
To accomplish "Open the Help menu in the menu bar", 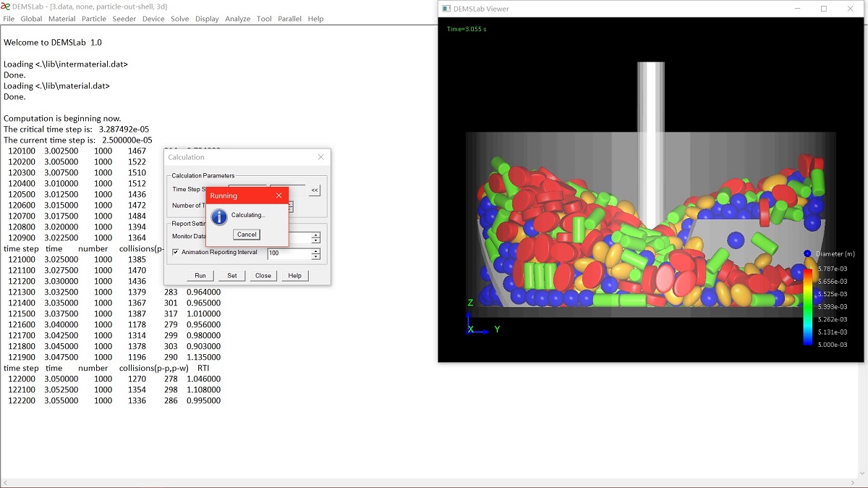I will click(316, 19).
